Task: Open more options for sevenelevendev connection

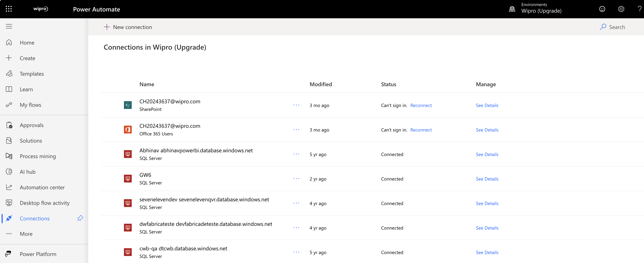Action: (x=296, y=203)
